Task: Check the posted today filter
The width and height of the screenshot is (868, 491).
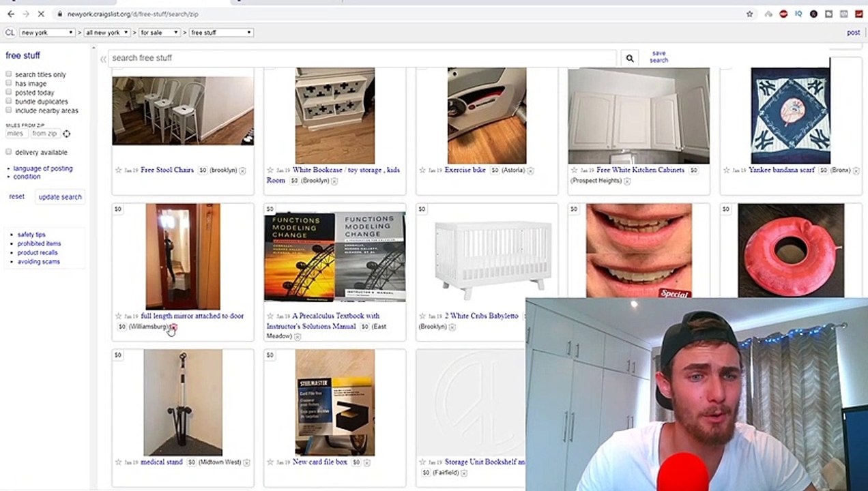Action: [9, 92]
